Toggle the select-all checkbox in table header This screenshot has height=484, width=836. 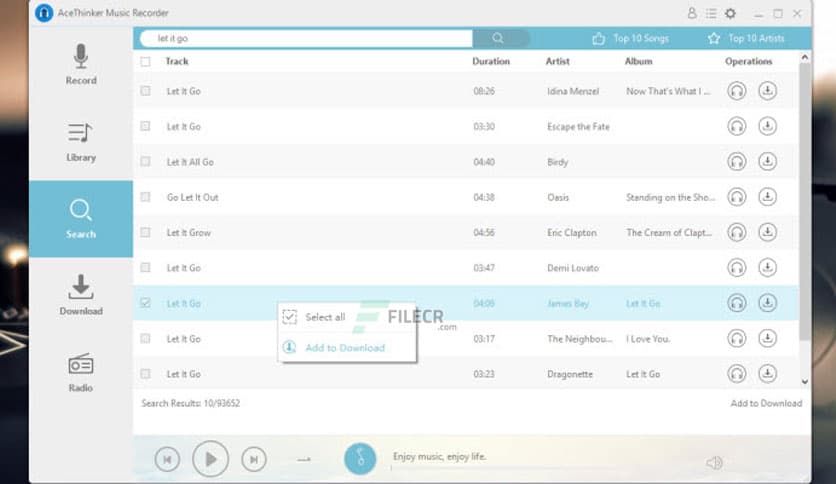[145, 61]
